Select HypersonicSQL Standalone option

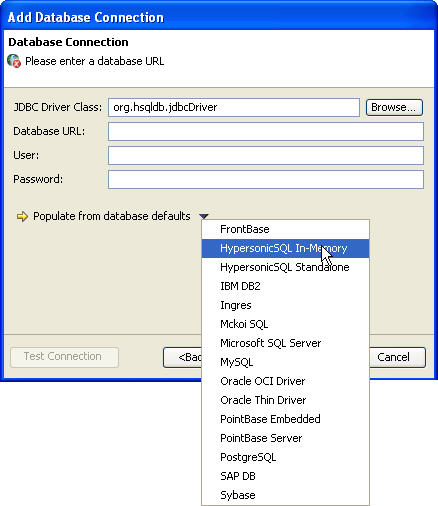(285, 267)
